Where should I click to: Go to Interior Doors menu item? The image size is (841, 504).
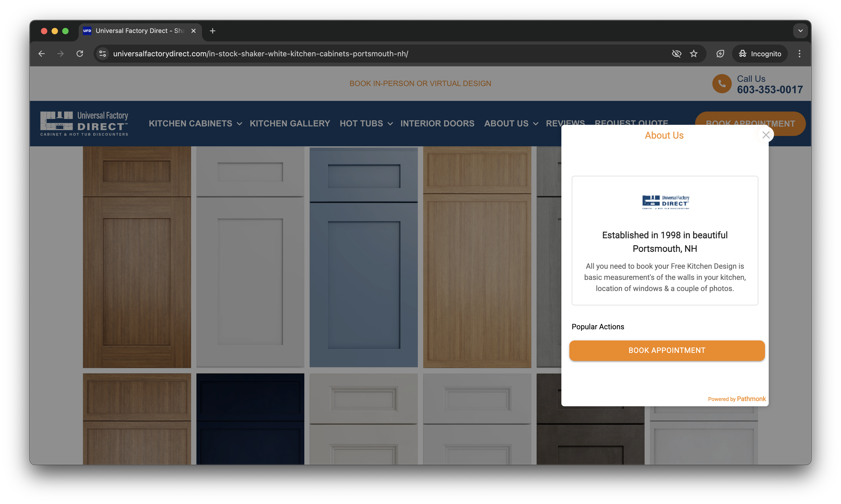point(437,124)
